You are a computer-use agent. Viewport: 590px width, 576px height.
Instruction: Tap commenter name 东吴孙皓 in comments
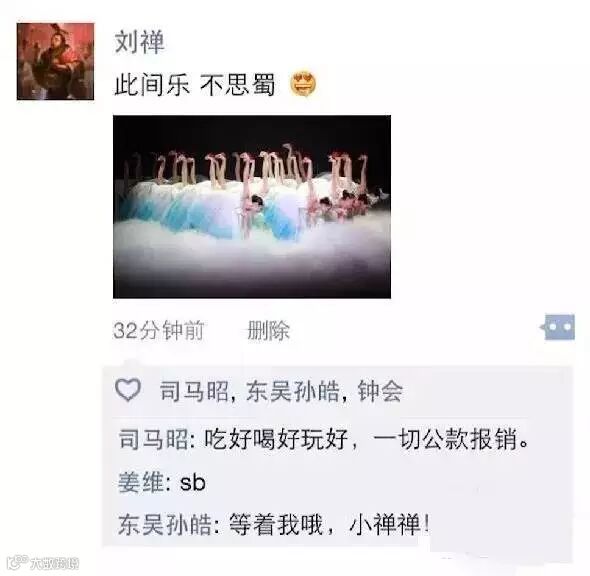[x=165, y=525]
